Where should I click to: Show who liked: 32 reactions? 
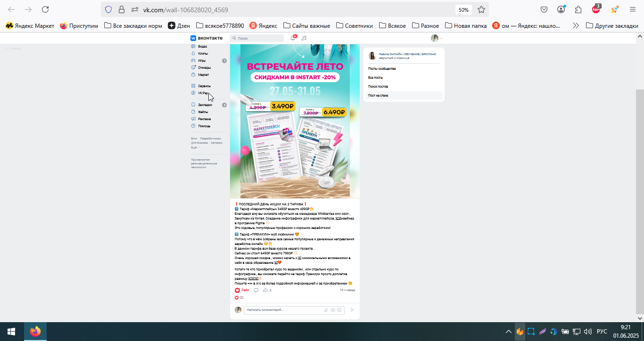pos(239,298)
